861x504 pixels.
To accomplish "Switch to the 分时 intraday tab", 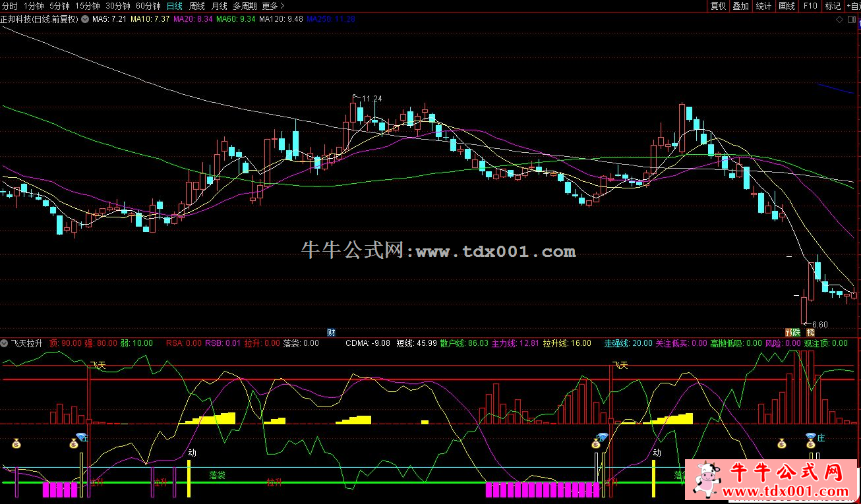I will pos(10,6).
